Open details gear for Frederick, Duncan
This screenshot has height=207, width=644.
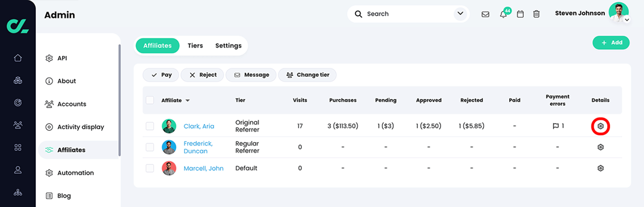600,147
